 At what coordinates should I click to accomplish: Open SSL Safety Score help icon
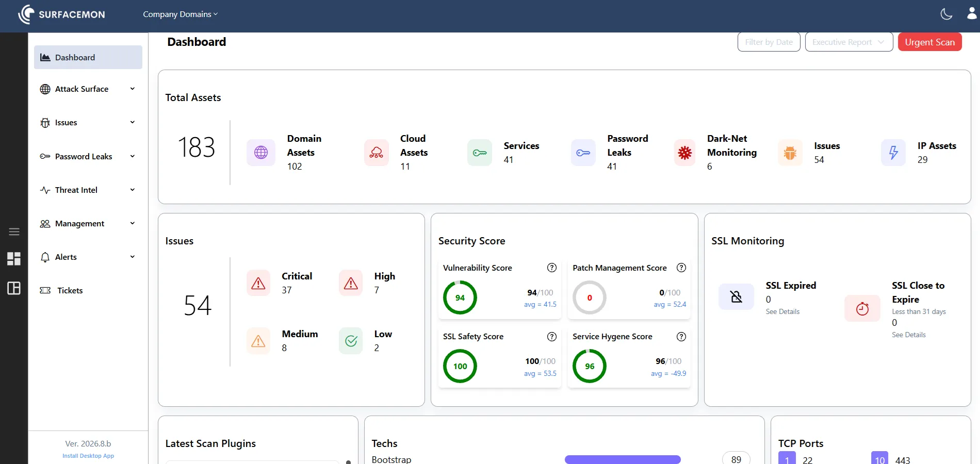tap(552, 337)
